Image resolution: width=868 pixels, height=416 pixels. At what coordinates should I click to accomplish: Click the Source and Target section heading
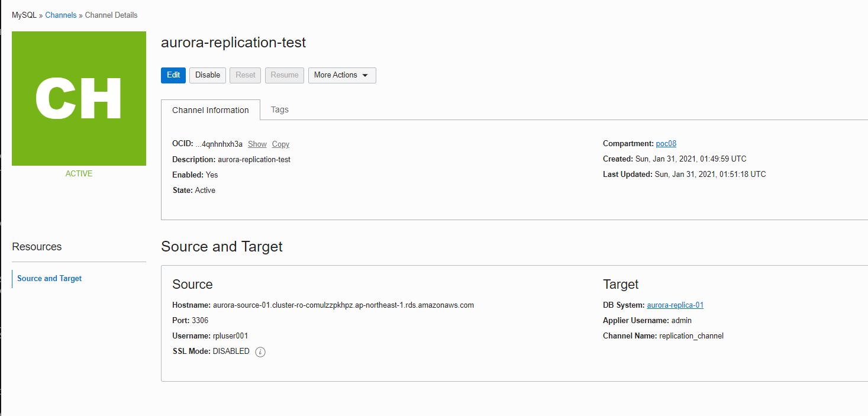tap(222, 247)
